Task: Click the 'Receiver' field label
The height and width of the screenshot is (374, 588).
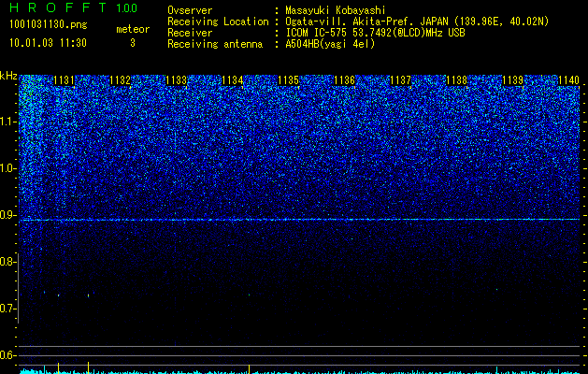Action: pyautogui.click(x=190, y=33)
